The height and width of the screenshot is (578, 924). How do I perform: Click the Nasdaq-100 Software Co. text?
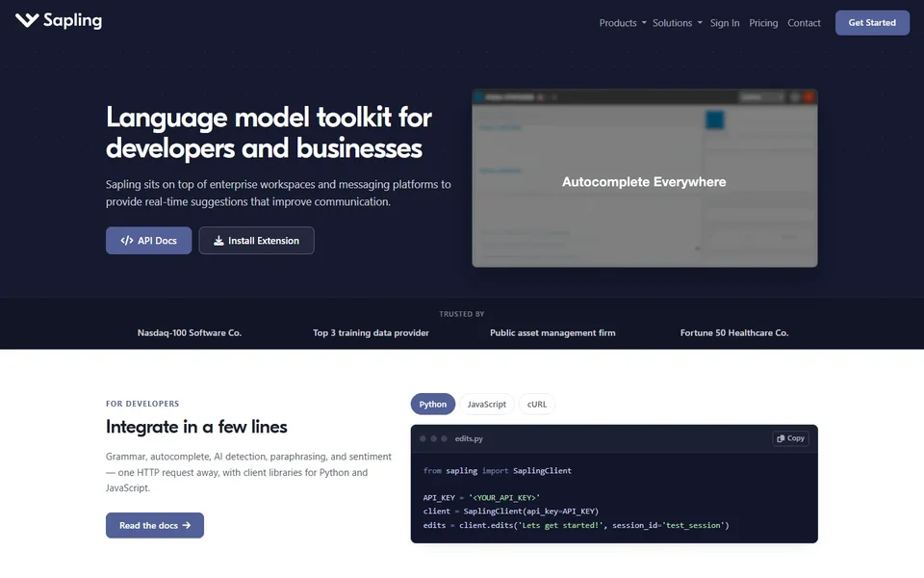(x=190, y=332)
